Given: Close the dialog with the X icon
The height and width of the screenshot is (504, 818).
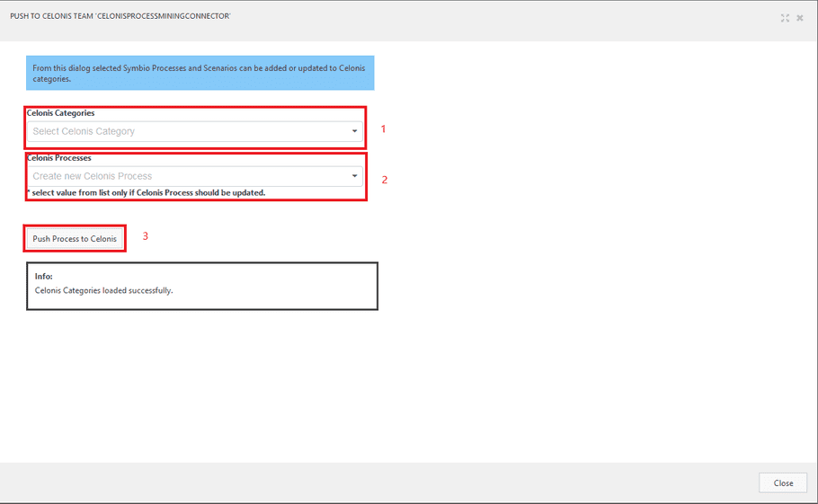Looking at the screenshot, I should pos(800,18).
